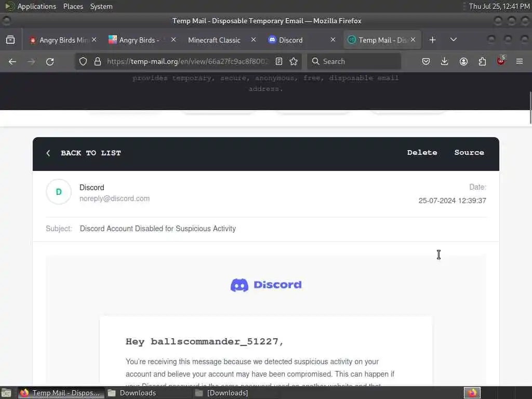
Task: Focus the Firefox Search box
Action: [354, 61]
